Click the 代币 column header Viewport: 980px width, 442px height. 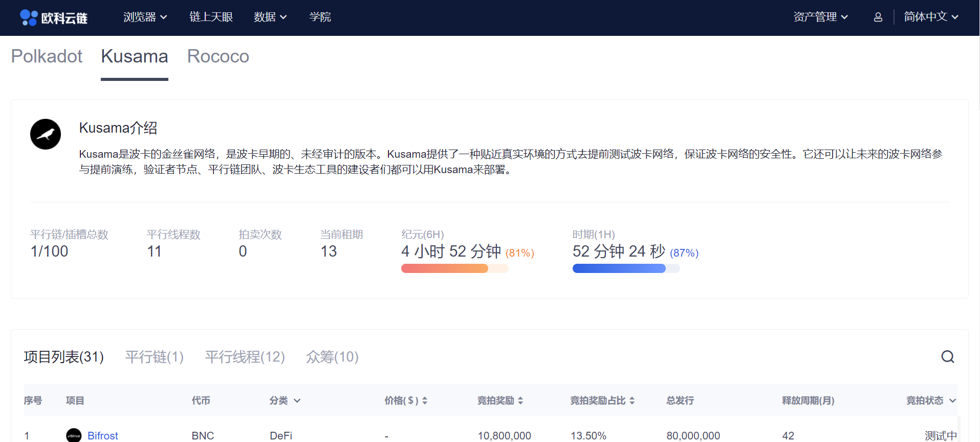click(x=201, y=401)
